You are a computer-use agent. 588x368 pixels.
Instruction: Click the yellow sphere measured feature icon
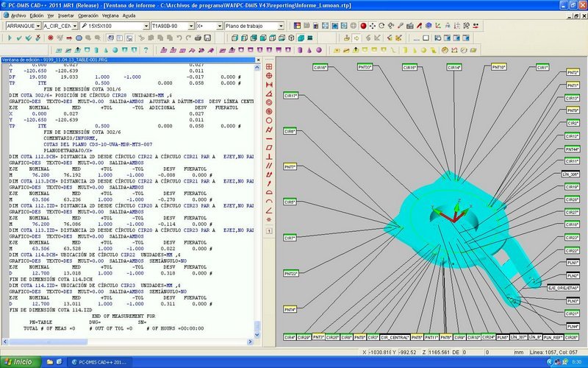pyautogui.click(x=424, y=50)
